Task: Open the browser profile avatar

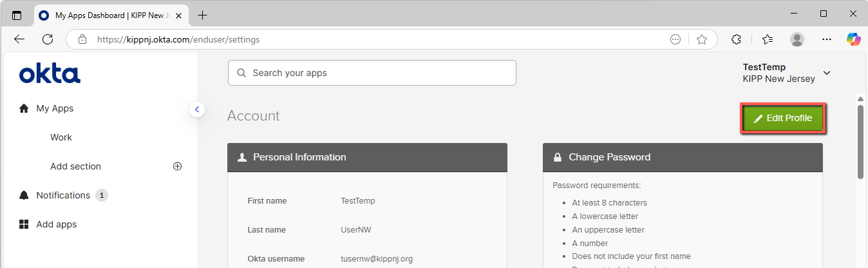Action: pyautogui.click(x=797, y=39)
